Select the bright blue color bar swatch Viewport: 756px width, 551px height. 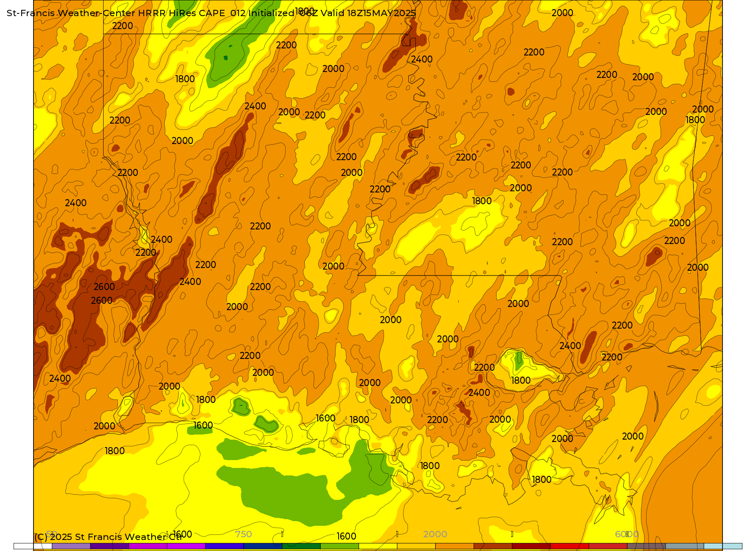[224, 546]
